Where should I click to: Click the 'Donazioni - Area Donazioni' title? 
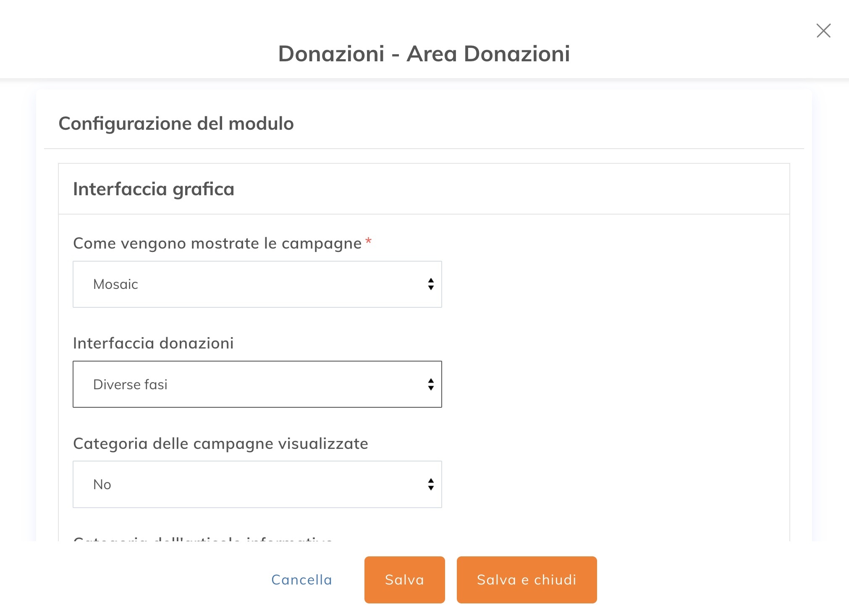coord(424,54)
